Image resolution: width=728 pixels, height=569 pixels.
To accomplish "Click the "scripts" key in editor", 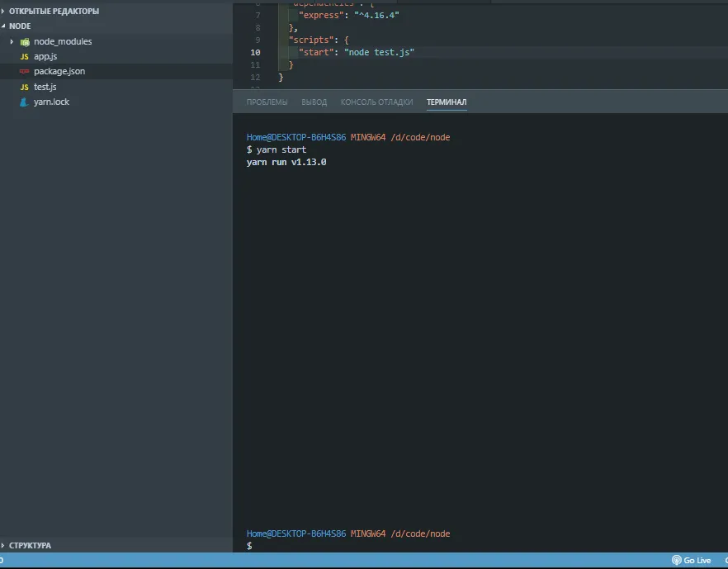I will tap(311, 40).
